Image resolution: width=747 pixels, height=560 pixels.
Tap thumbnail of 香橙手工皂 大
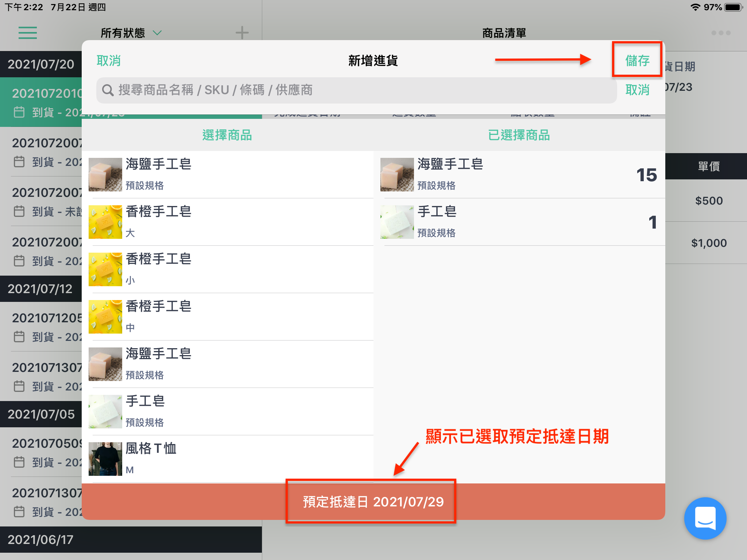click(x=105, y=222)
